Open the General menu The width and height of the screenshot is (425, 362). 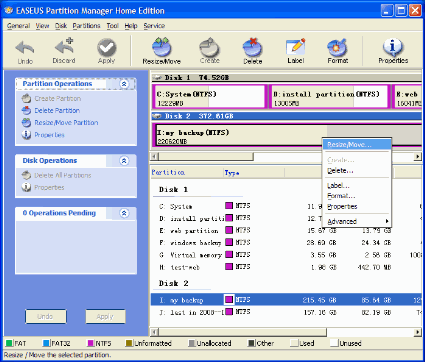(19, 26)
